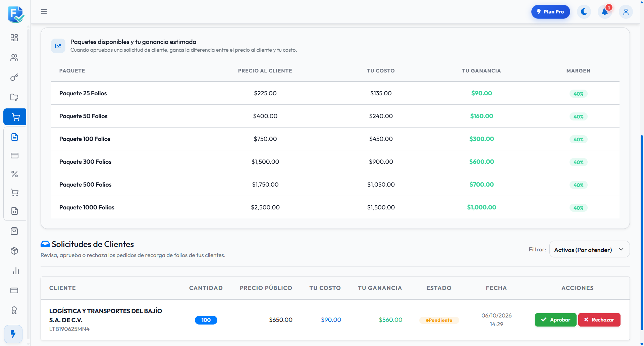This screenshot has height=346, width=644.
Task: Click the inbox icon beside Solicitudes de Clientes
Action: pyautogui.click(x=45, y=244)
